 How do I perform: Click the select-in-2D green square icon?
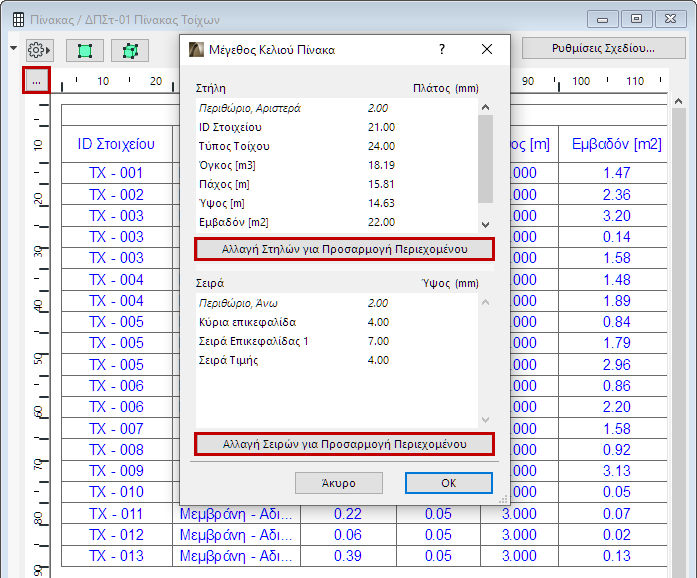pyautogui.click(x=84, y=50)
